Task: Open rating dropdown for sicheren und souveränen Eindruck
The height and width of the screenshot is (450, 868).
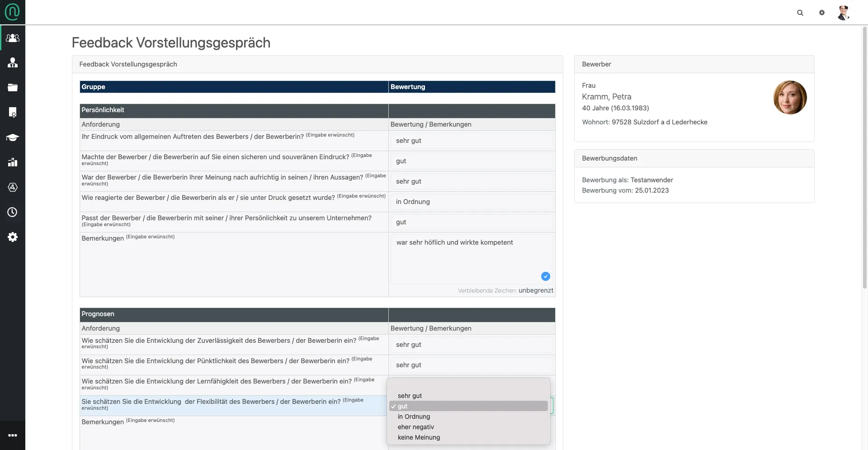Action: pyautogui.click(x=472, y=161)
